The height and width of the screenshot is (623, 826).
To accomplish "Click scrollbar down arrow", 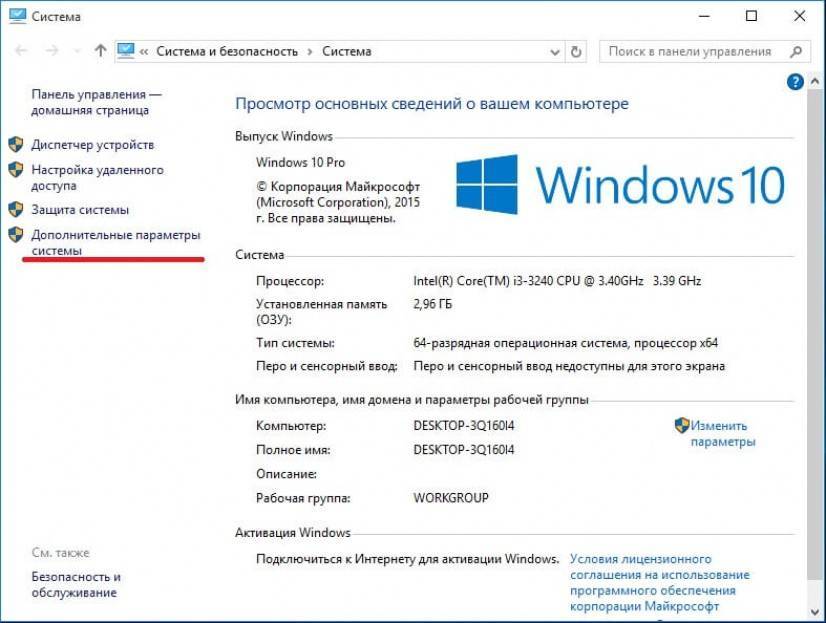I will point(814,612).
